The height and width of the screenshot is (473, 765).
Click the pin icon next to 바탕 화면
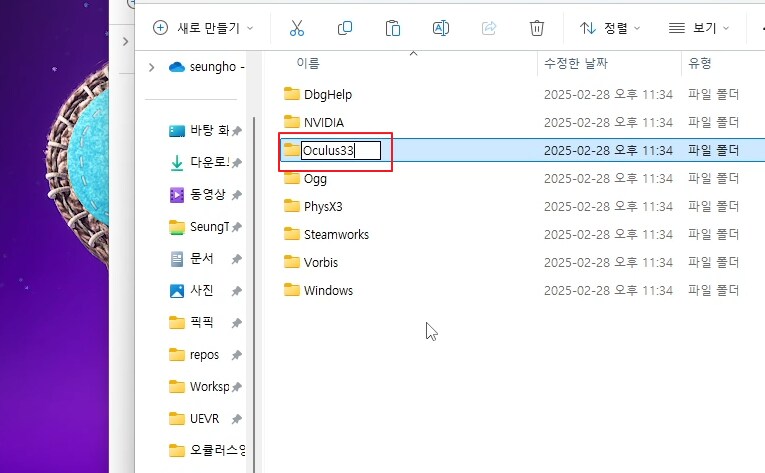coord(237,131)
